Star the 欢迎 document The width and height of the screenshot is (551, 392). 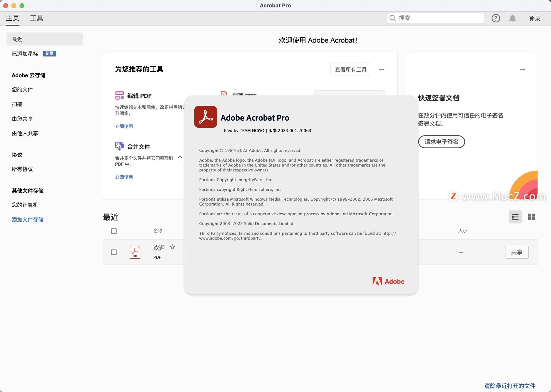click(172, 247)
